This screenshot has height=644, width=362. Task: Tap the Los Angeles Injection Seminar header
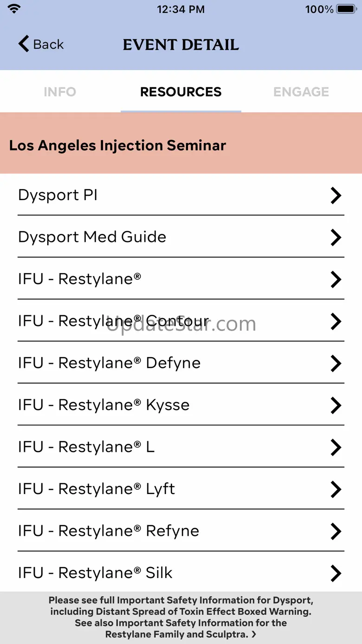point(117,145)
